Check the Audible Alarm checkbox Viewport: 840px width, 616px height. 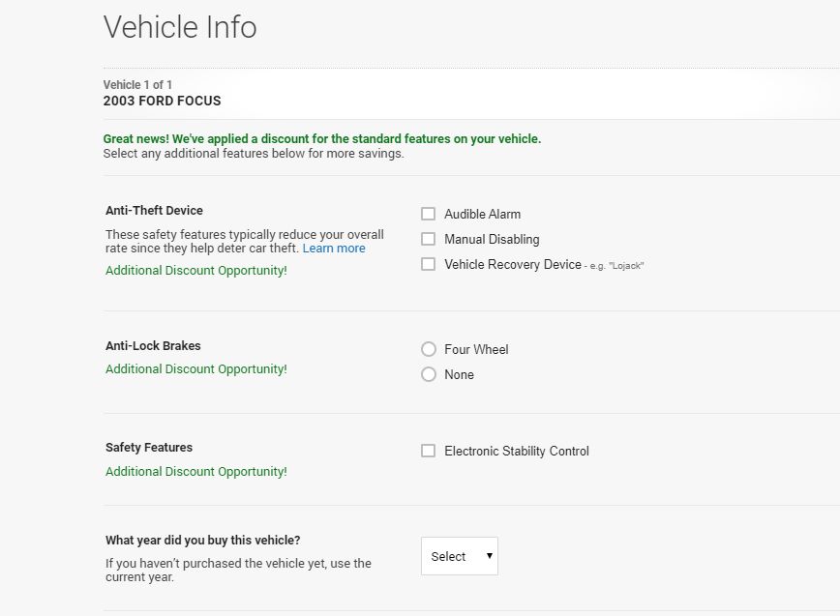[428, 214]
